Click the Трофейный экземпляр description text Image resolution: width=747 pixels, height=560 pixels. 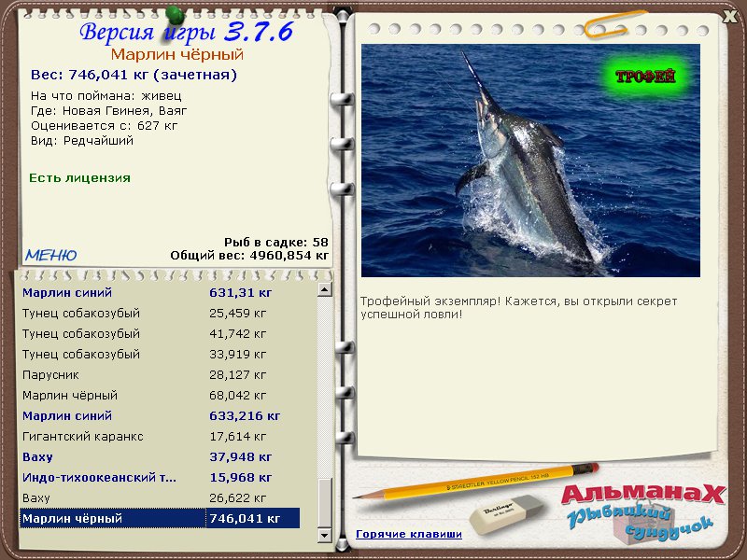coord(519,308)
